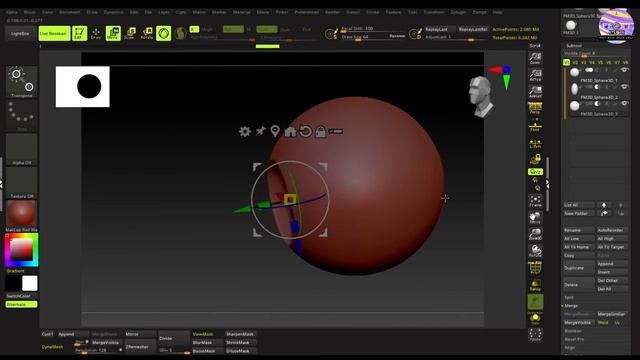
Task: Collapse the Subtool palette header
Action: coord(574,46)
